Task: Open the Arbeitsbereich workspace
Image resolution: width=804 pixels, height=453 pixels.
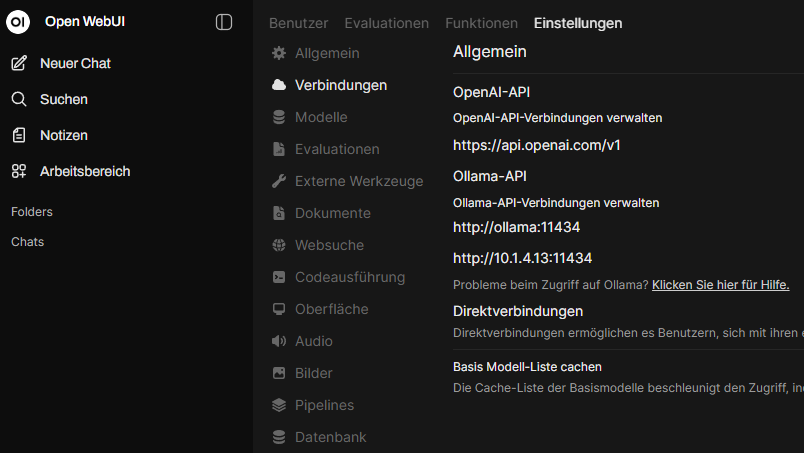Action: click(x=84, y=171)
